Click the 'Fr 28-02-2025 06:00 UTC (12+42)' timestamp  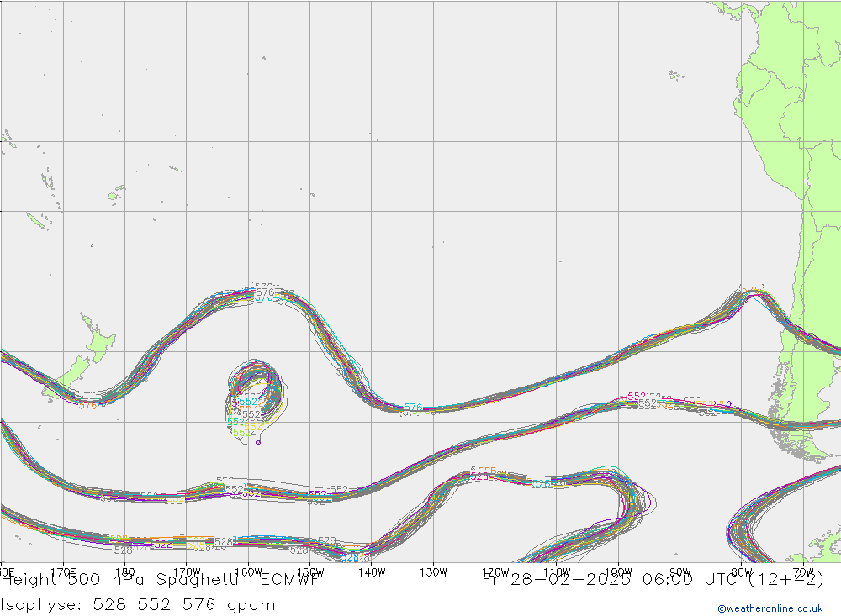[653, 580]
